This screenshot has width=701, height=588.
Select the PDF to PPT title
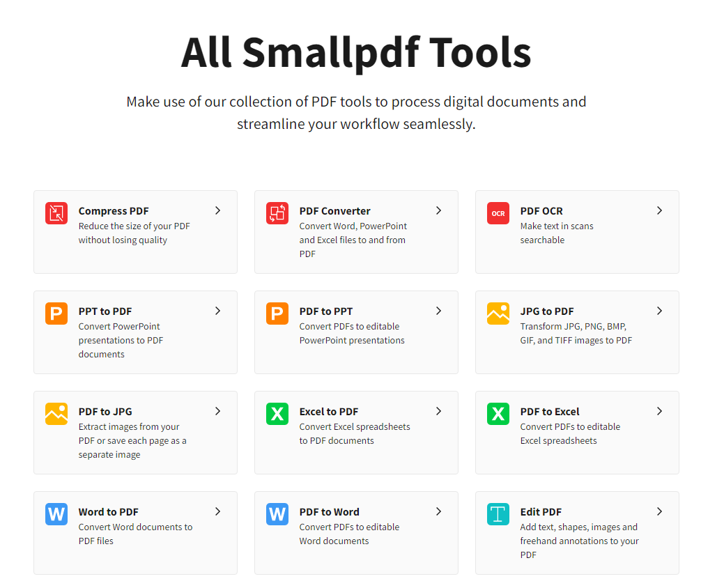pyautogui.click(x=326, y=311)
